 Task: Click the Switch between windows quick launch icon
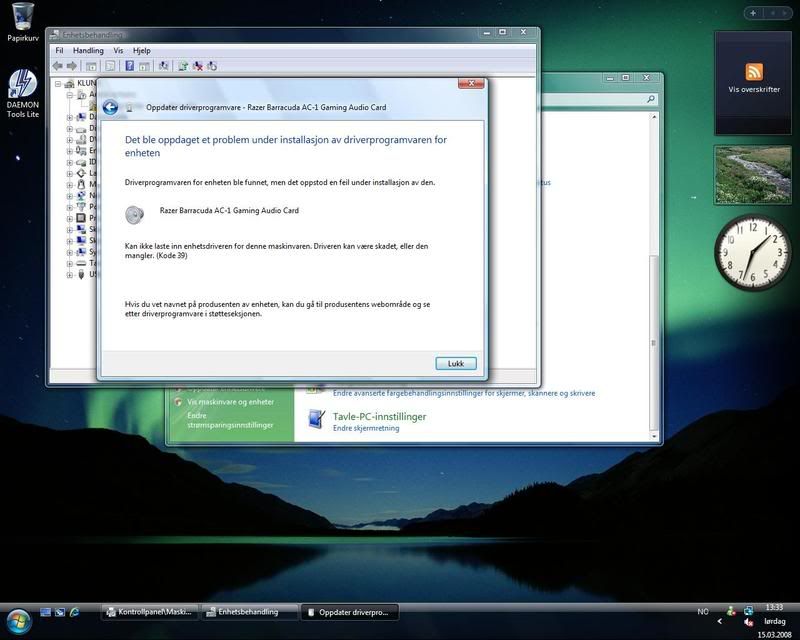tap(60, 612)
